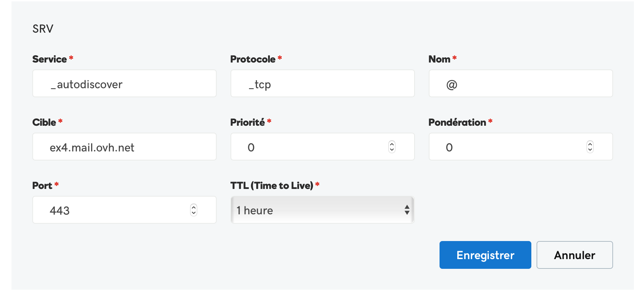Click into the Protocole field with _tcp
The image size is (644, 298).
[322, 84]
